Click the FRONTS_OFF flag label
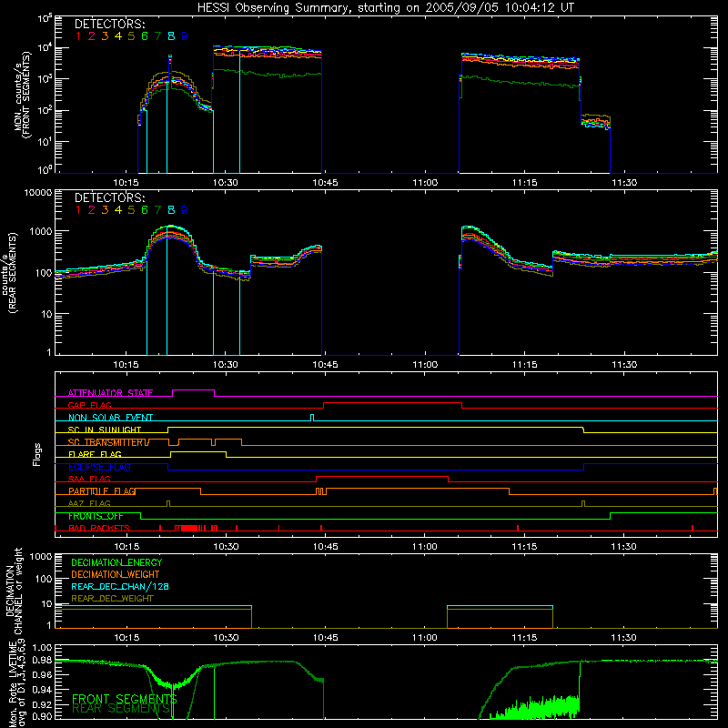Screen dimensions: 728x728 96,516
